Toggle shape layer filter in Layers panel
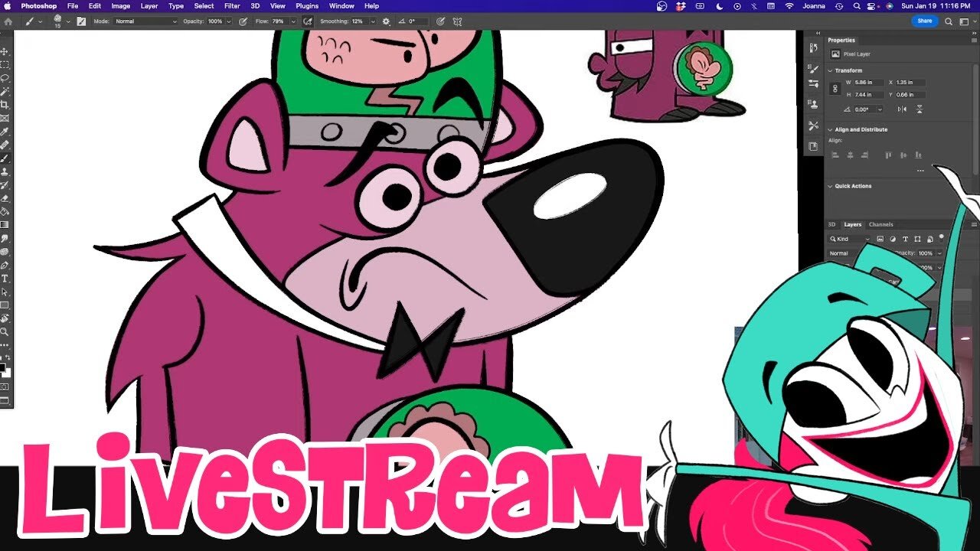The image size is (980, 551). tap(919, 239)
